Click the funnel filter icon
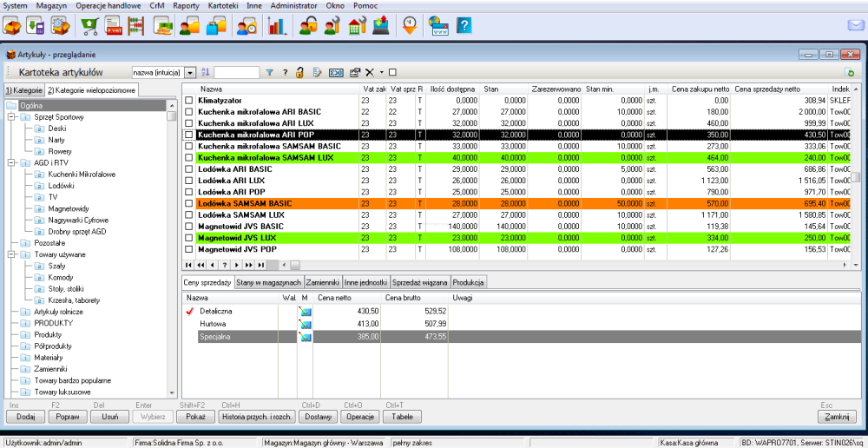 point(269,72)
